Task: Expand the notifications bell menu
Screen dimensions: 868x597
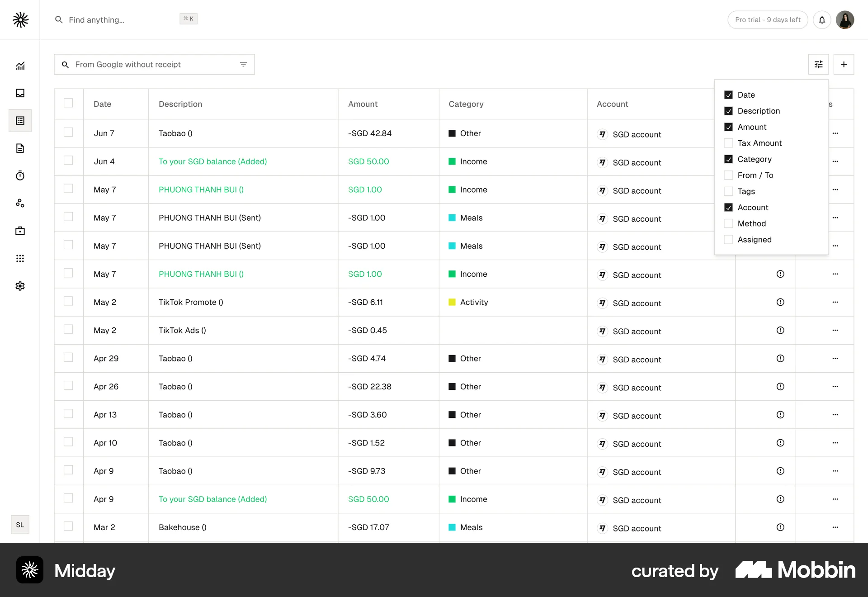Action: [822, 20]
